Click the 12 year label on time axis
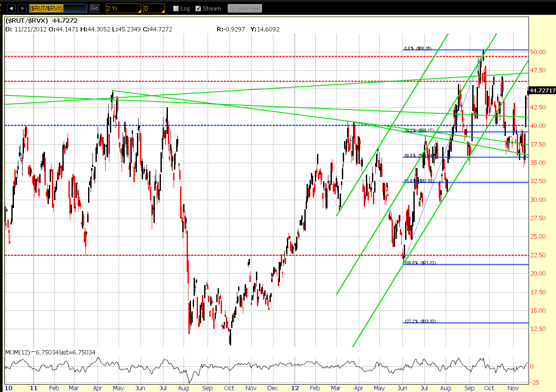The image size is (556, 392). click(x=295, y=388)
